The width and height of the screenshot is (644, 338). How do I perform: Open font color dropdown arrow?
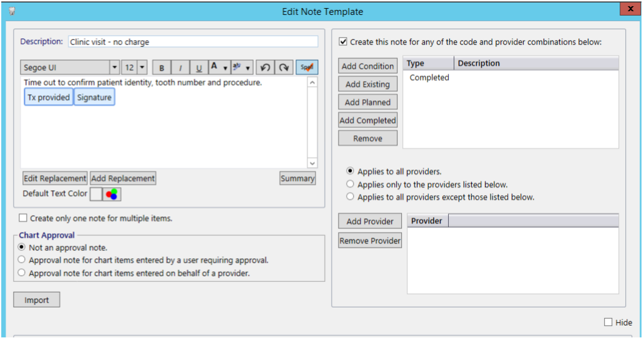(x=225, y=68)
